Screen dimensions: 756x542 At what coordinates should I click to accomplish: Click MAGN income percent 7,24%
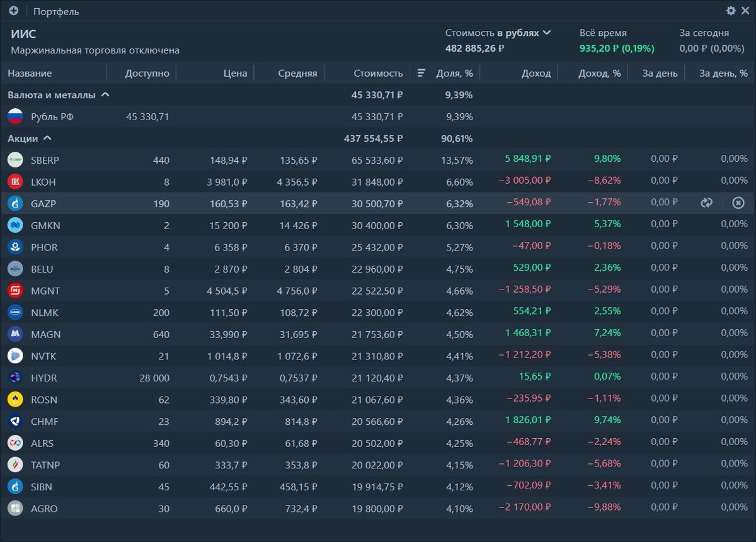point(607,332)
